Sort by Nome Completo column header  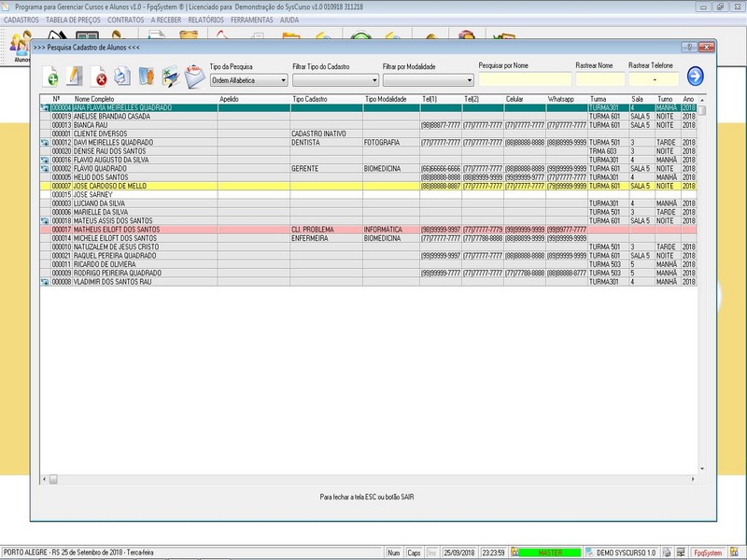click(94, 99)
